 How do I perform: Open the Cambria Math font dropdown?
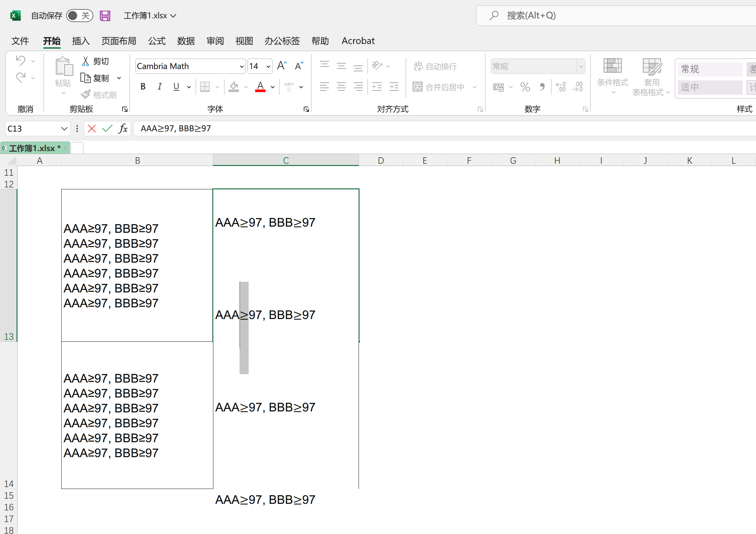(242, 66)
